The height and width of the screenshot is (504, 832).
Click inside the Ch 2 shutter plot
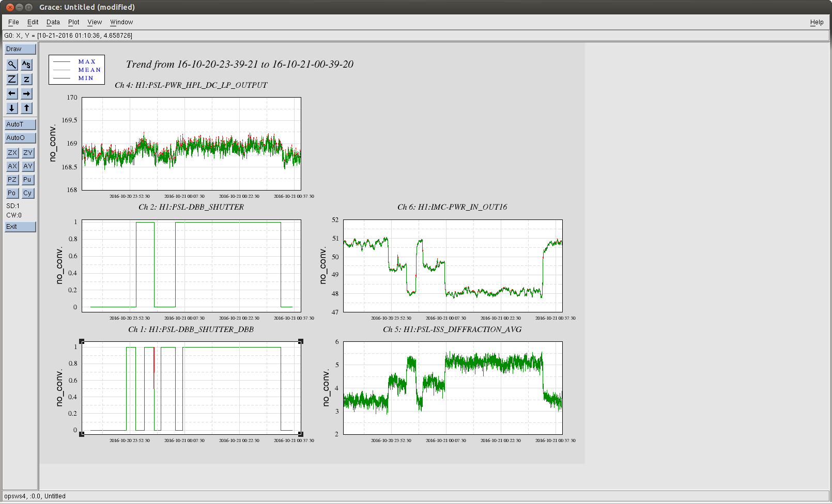click(x=191, y=266)
